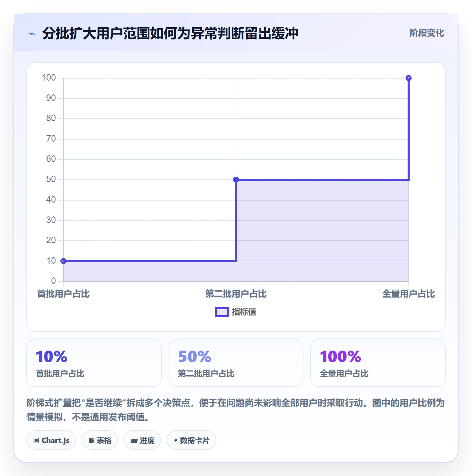This screenshot has width=472, height=476.
Task: Click the grid icon in 表格 tag
Action: click(x=91, y=441)
